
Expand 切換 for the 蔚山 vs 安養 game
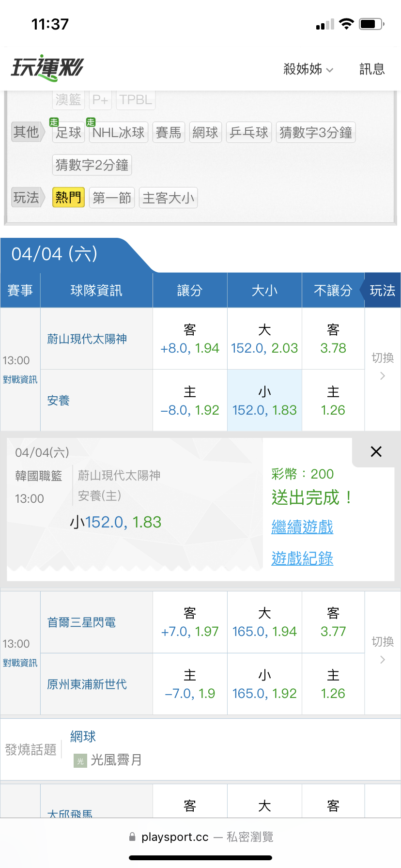(x=382, y=366)
